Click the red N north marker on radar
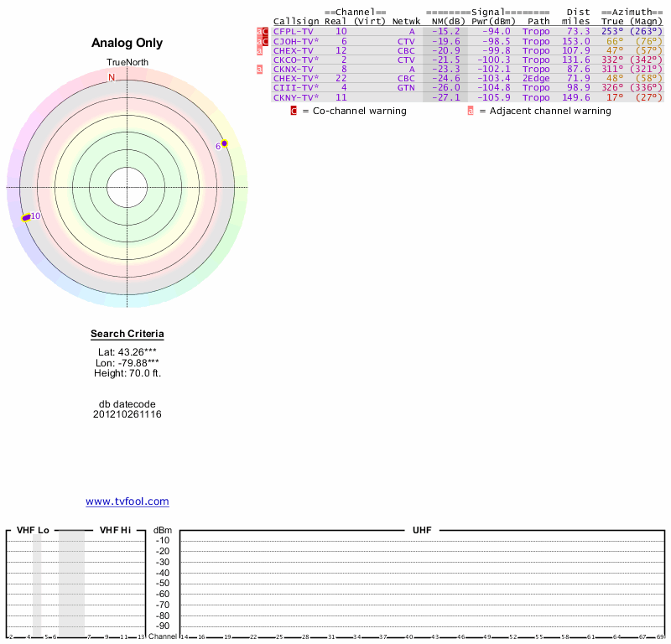This screenshot has height=644, width=671. (112, 78)
